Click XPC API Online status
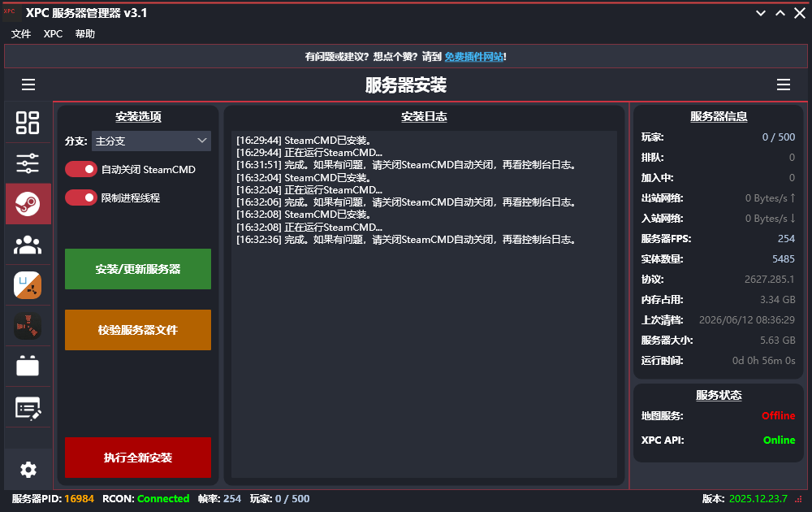812x512 pixels. pos(779,440)
